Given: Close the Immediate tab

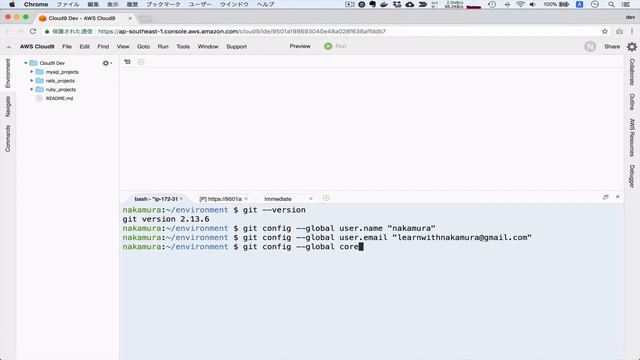Looking at the screenshot, I should pyautogui.click(x=311, y=198).
